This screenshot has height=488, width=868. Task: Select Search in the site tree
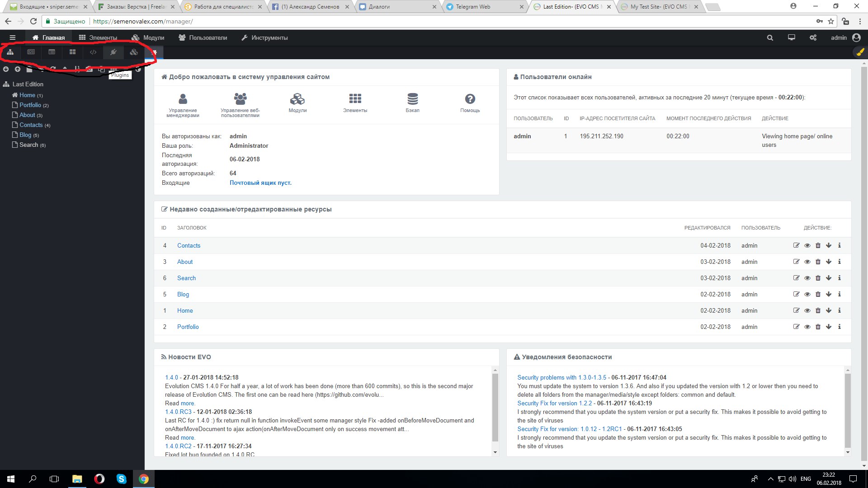coord(28,145)
